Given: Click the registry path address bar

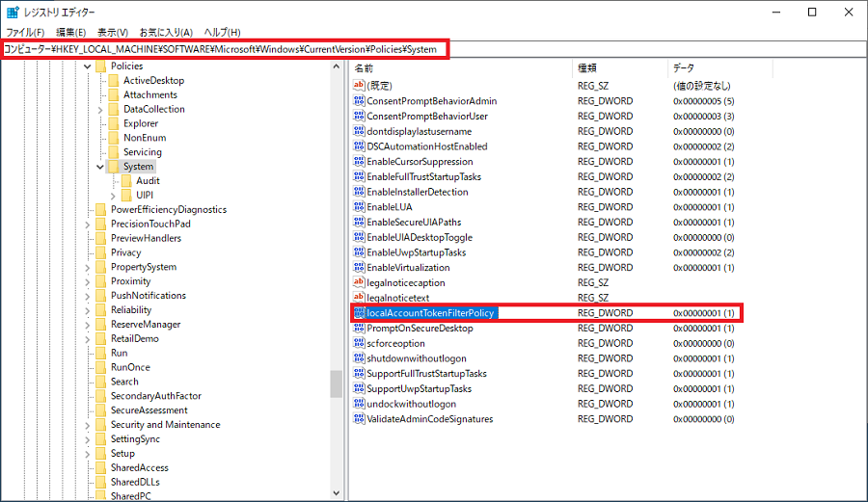Looking at the screenshot, I should (434, 49).
